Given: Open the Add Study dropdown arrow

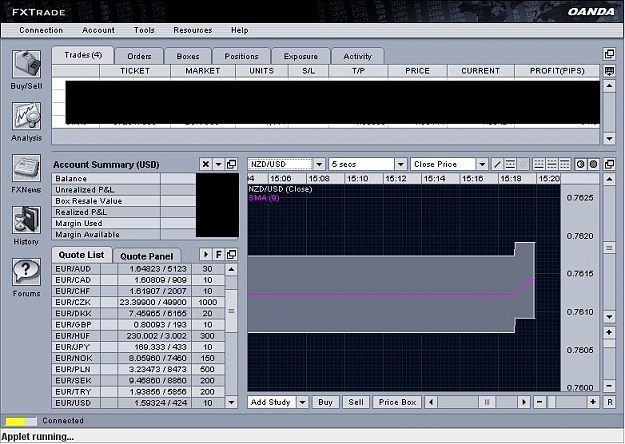Looking at the screenshot, I should (303, 402).
